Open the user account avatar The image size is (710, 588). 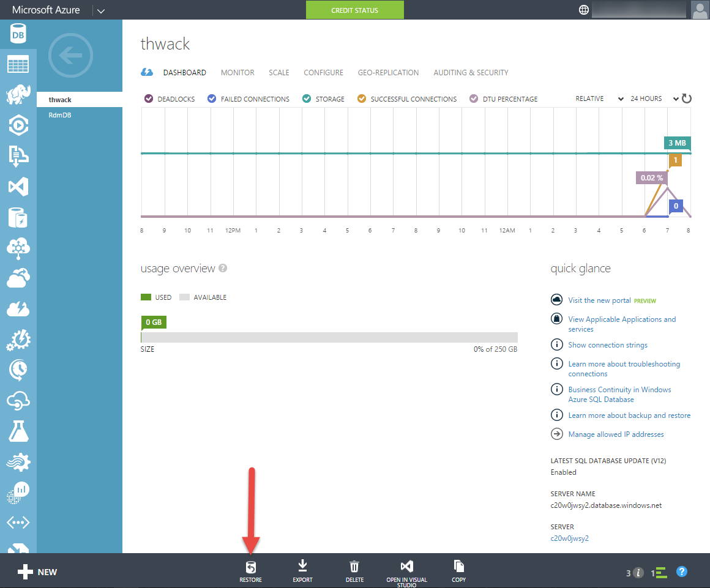pos(700,10)
